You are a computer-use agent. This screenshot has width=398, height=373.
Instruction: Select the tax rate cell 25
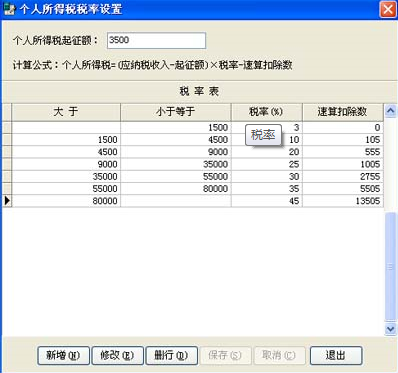(x=267, y=164)
